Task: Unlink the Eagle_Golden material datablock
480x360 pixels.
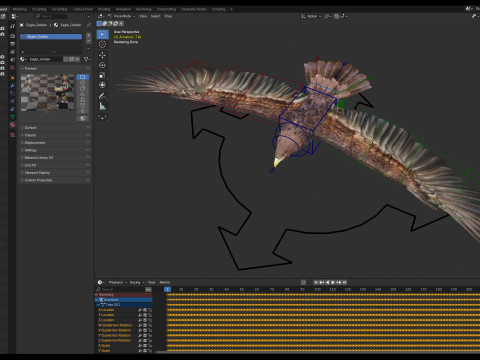Action: coord(77,59)
